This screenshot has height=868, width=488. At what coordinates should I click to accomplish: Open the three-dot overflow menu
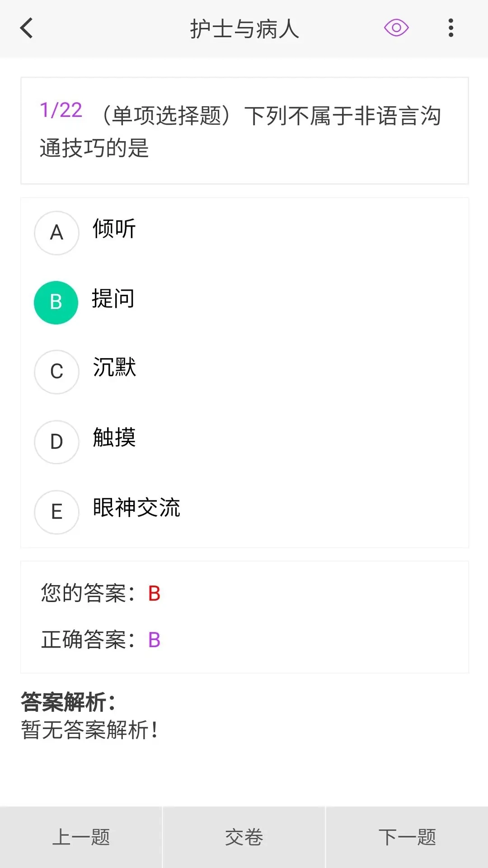coord(450,28)
